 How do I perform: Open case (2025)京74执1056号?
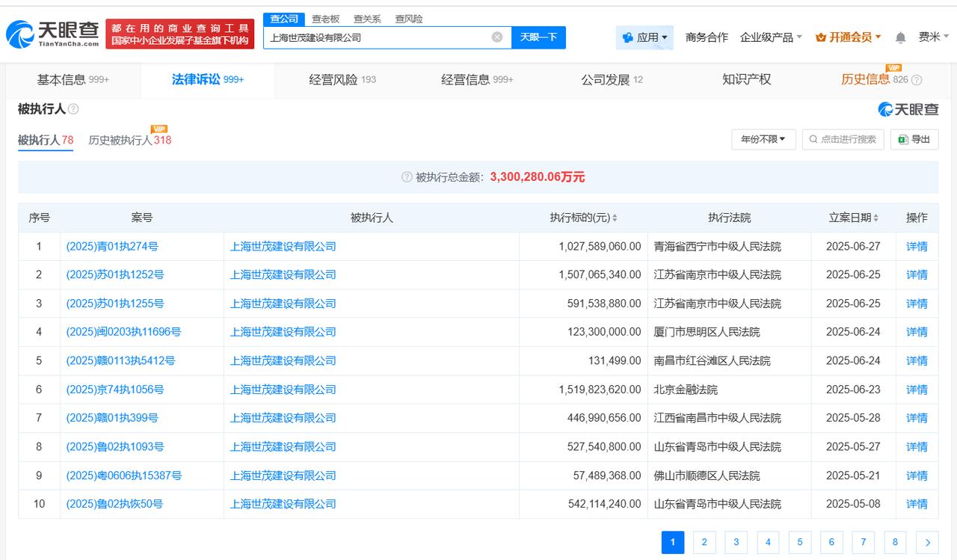pos(115,390)
